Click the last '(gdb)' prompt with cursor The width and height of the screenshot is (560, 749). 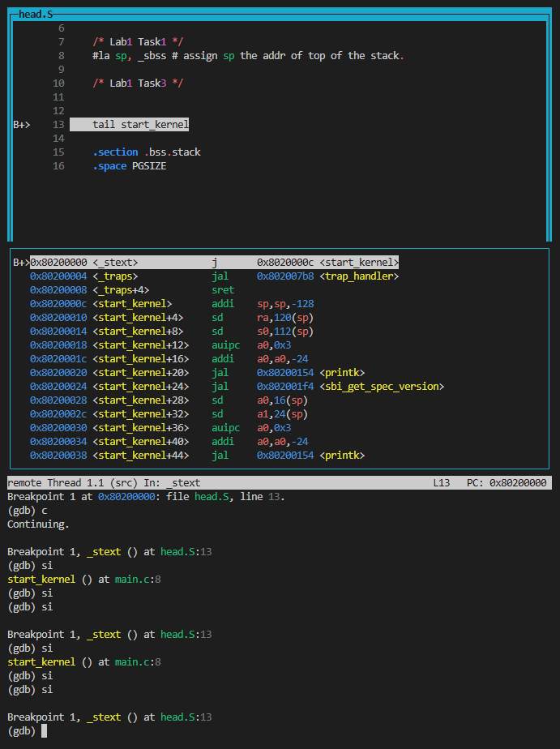(x=27, y=731)
